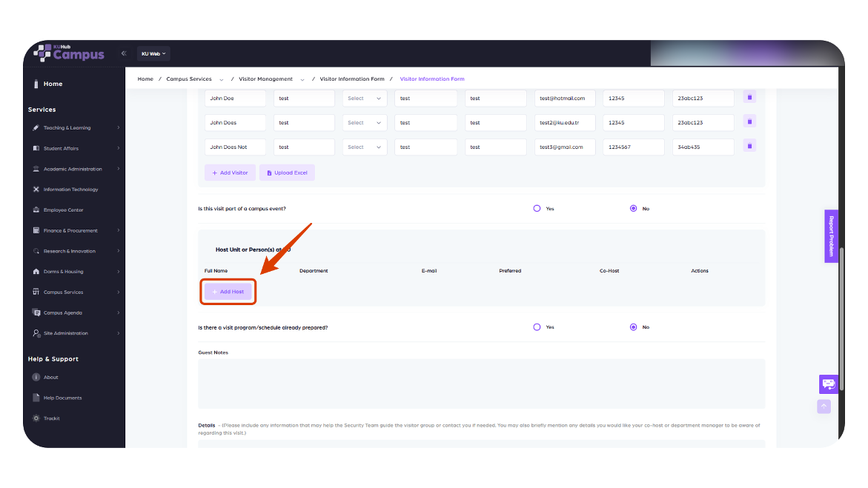Go to Home in sidebar
Image resolution: width=868 pixels, height=488 pixels.
click(53, 84)
